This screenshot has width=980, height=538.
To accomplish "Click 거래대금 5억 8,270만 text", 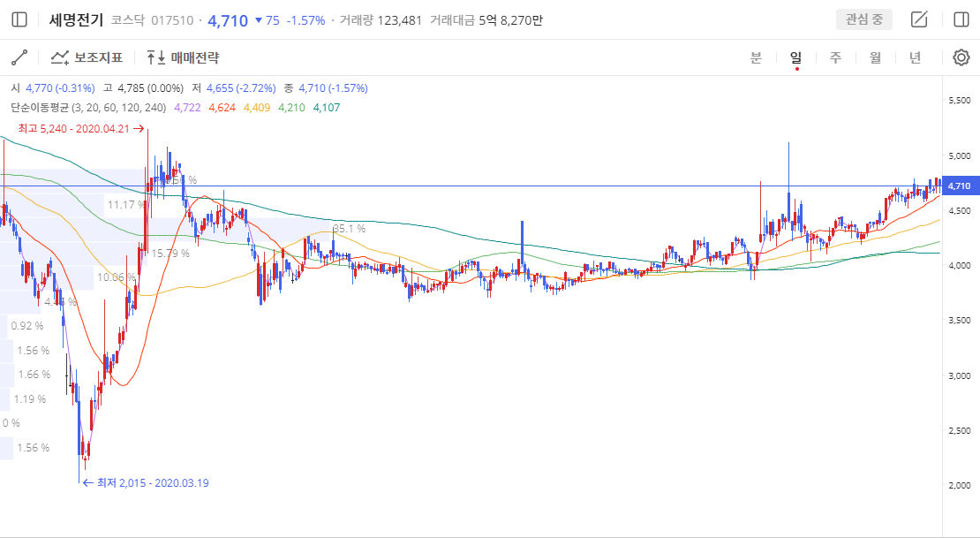I will click(x=486, y=20).
